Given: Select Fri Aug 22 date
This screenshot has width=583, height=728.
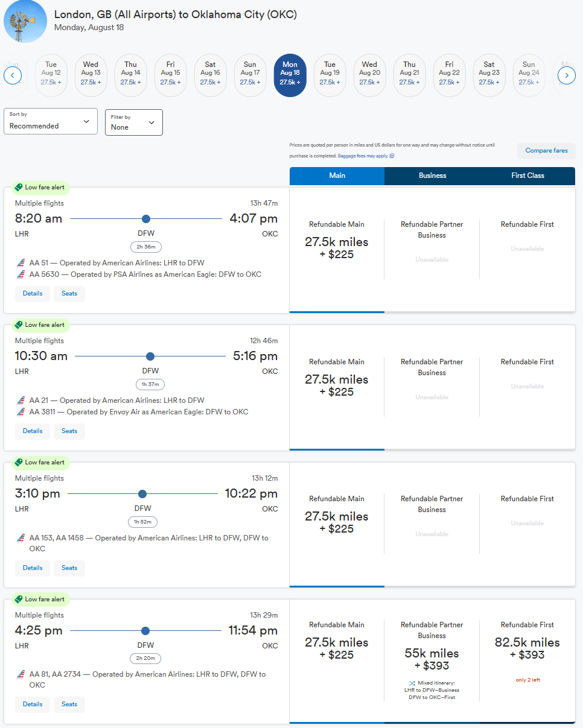Looking at the screenshot, I should pos(449,75).
